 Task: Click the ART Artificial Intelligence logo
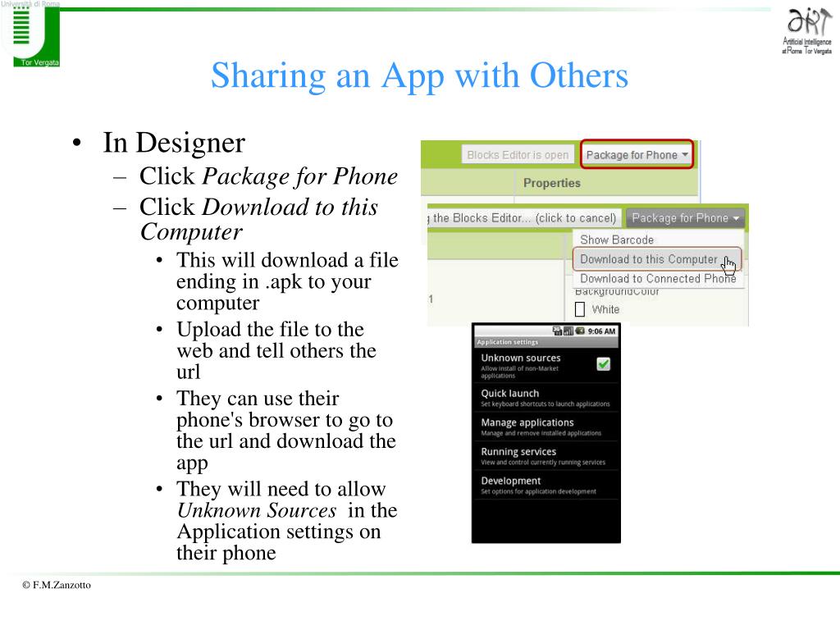(x=807, y=30)
